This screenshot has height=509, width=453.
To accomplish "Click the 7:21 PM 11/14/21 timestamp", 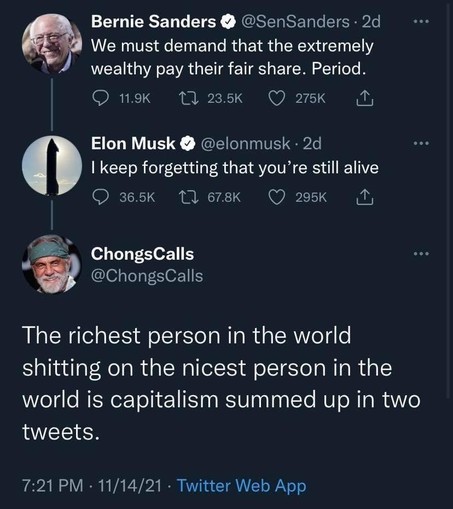I will pyautogui.click(x=92, y=485).
